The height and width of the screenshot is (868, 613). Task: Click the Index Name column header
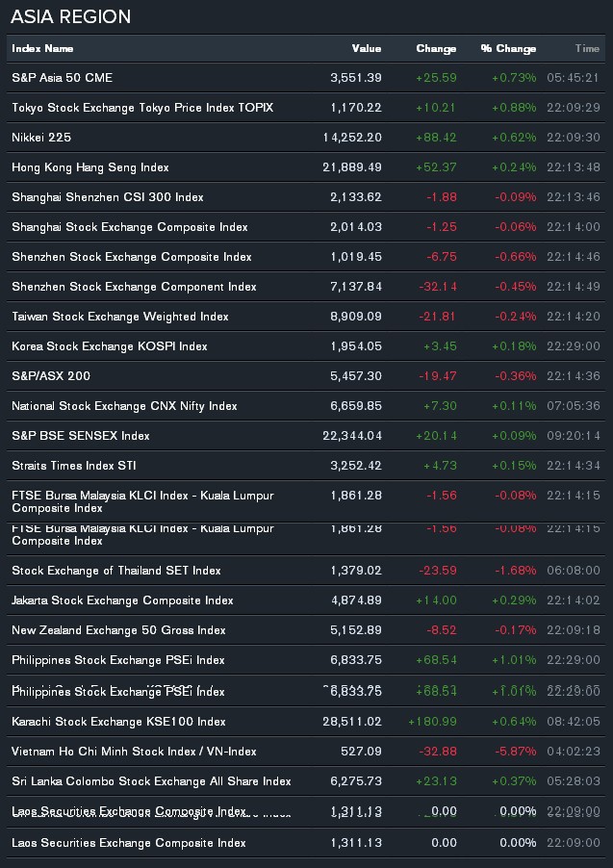click(x=42, y=48)
